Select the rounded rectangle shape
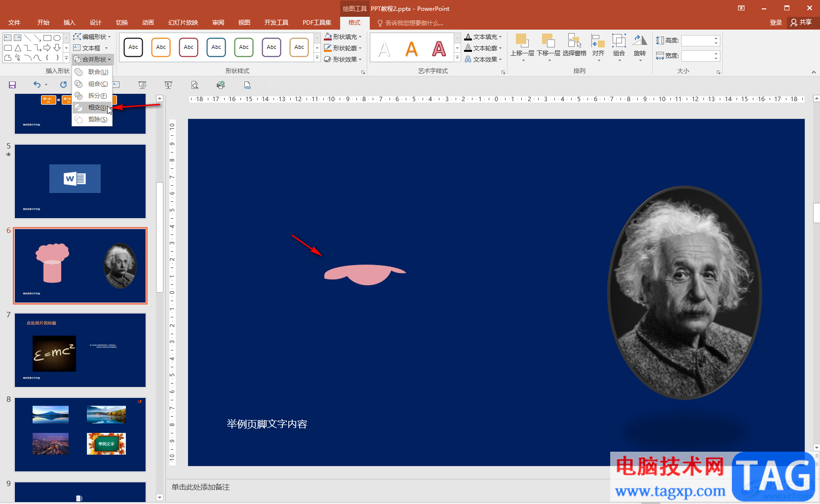Viewport: 820px width, 504px height. 8,48
